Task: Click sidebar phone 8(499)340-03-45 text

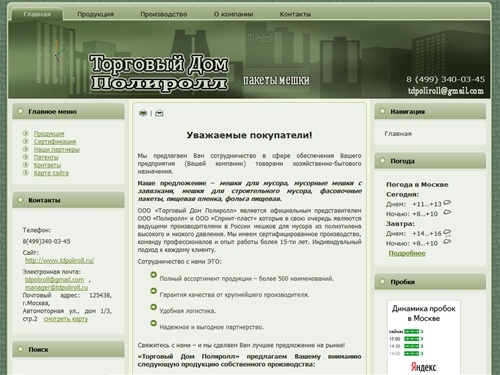Action: tap(46, 241)
